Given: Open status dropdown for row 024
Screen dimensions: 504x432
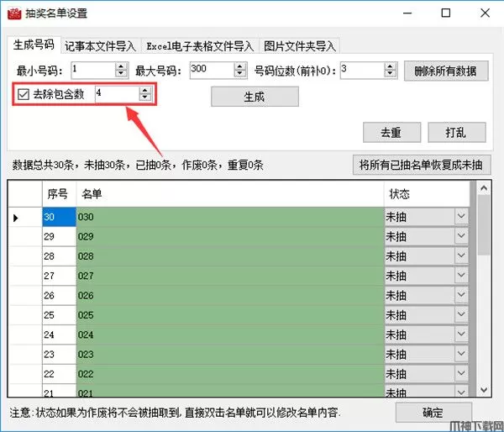Looking at the screenshot, I should tap(461, 335).
